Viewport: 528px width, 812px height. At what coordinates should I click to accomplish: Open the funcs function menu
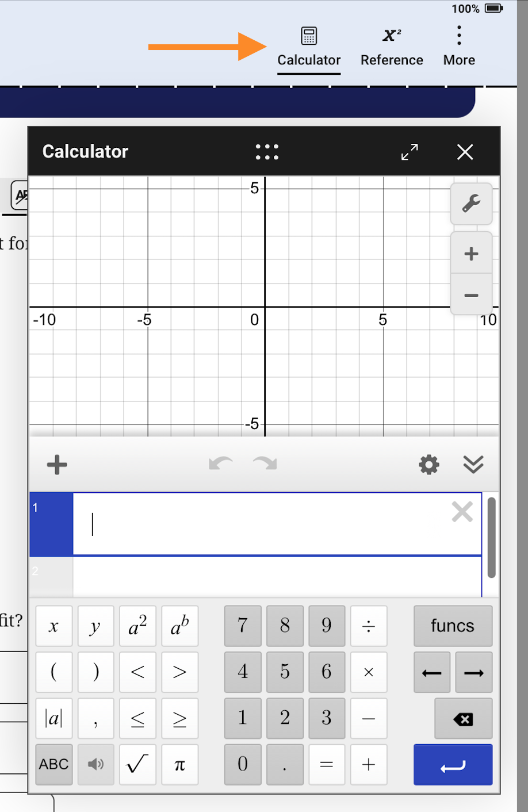tap(453, 626)
